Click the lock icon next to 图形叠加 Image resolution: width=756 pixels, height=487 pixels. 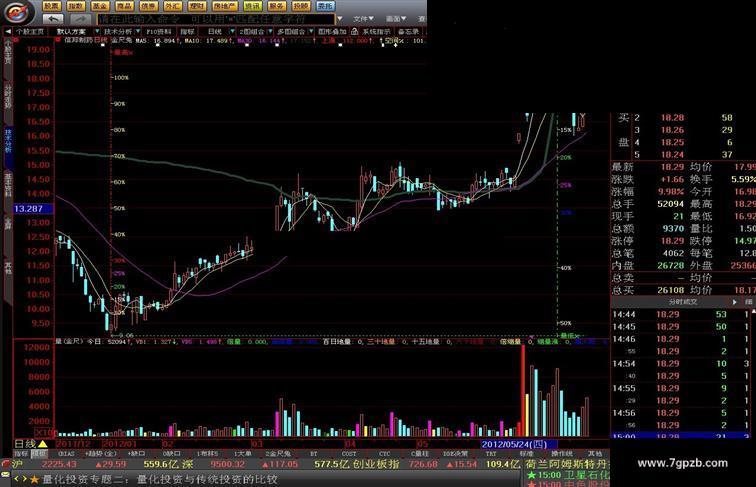(354, 31)
